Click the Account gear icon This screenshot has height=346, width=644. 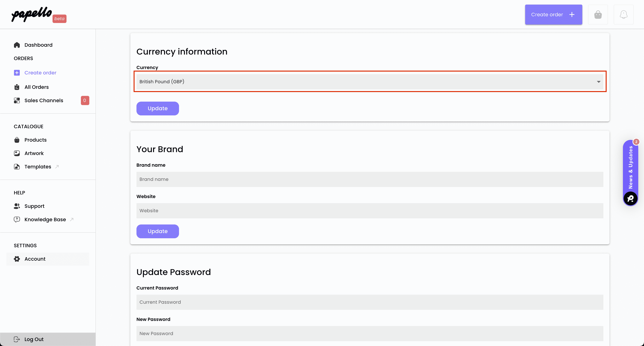(17, 259)
